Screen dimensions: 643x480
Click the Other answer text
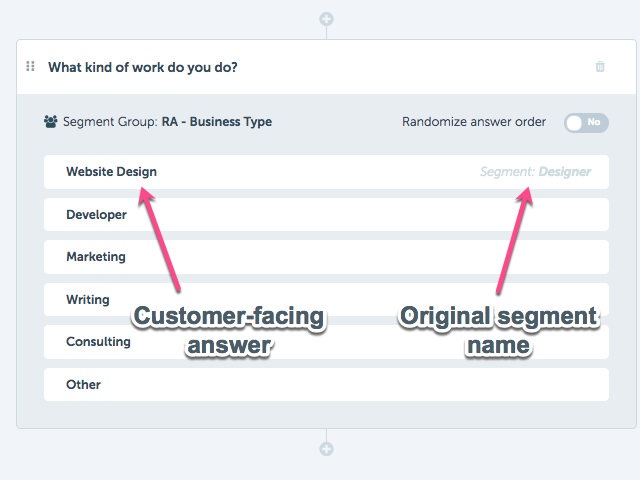point(83,384)
